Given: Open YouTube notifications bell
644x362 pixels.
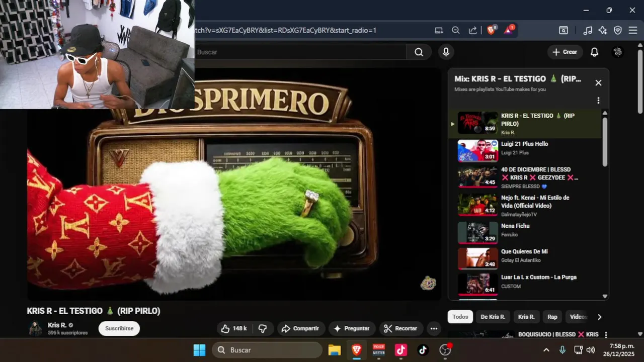Looking at the screenshot, I should (x=594, y=52).
